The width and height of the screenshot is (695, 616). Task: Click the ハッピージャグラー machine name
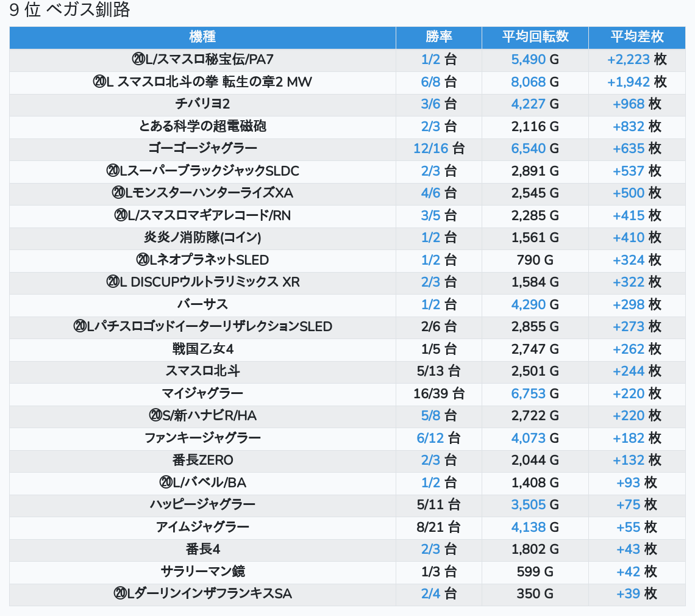202,504
